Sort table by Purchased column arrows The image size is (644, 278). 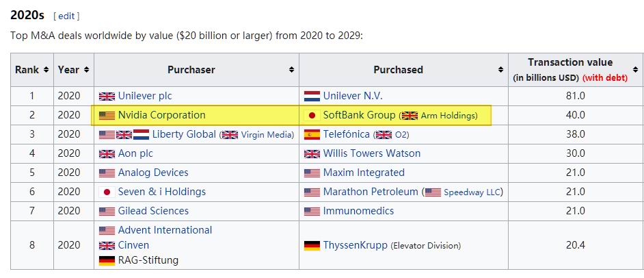tap(500, 70)
